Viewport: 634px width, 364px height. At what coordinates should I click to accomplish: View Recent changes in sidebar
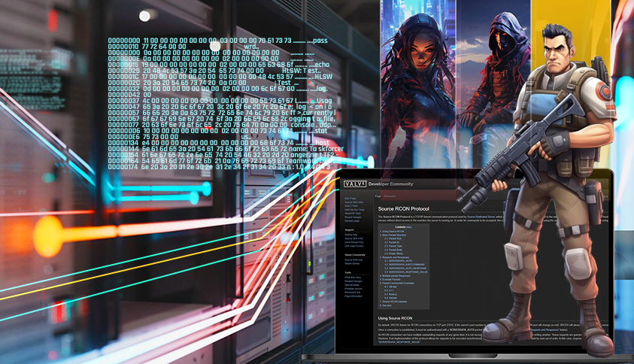(353, 217)
